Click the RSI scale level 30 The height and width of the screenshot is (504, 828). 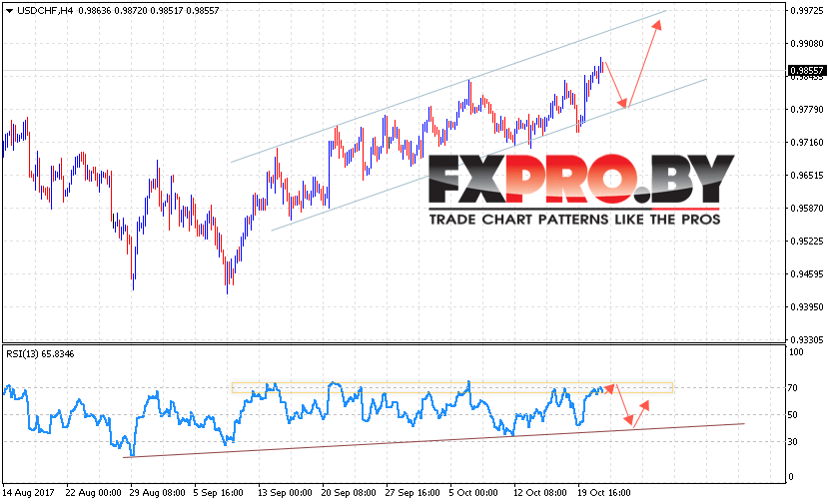pyautogui.click(x=793, y=442)
